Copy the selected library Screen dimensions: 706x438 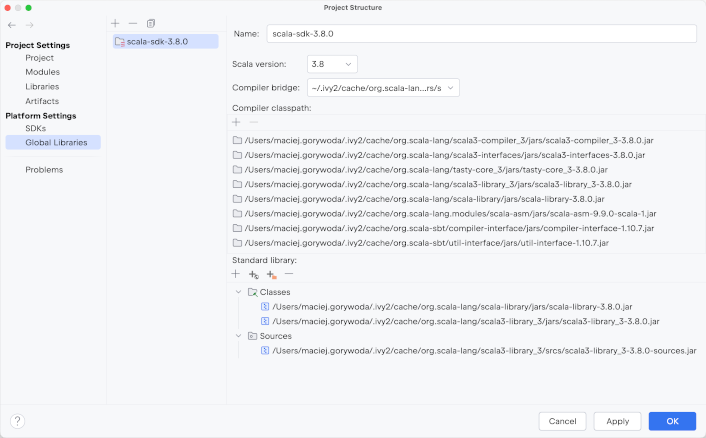(x=151, y=23)
